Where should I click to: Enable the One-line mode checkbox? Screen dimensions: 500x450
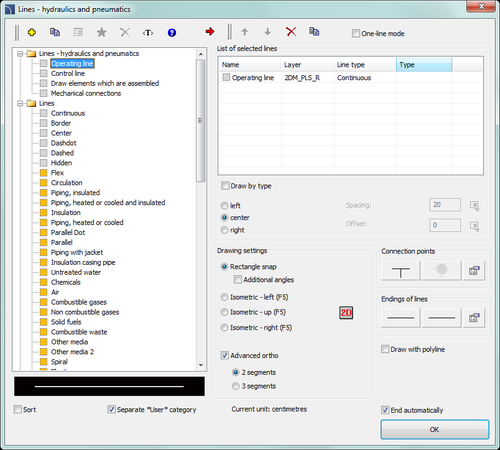[x=356, y=33]
